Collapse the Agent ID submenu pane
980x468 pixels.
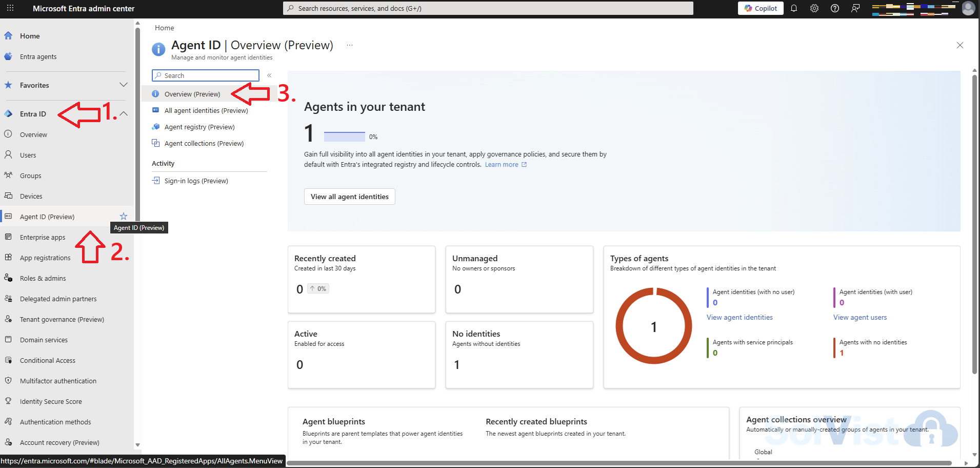click(x=269, y=75)
